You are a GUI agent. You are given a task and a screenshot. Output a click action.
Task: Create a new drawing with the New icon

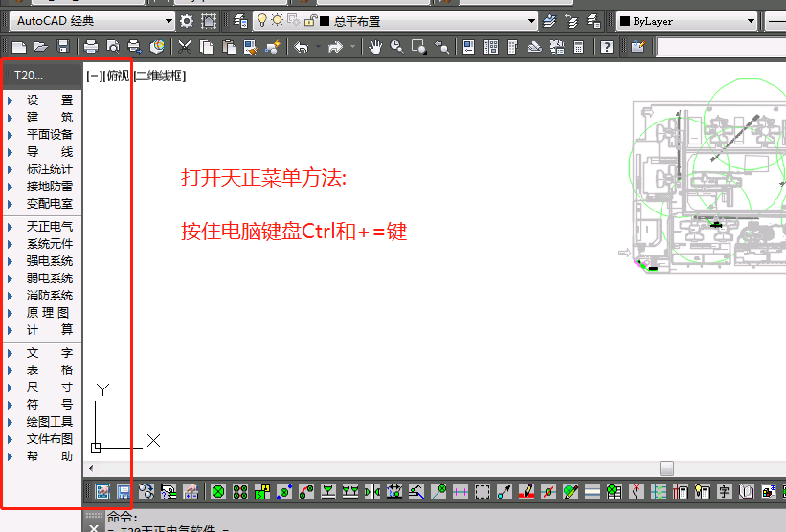(18, 47)
